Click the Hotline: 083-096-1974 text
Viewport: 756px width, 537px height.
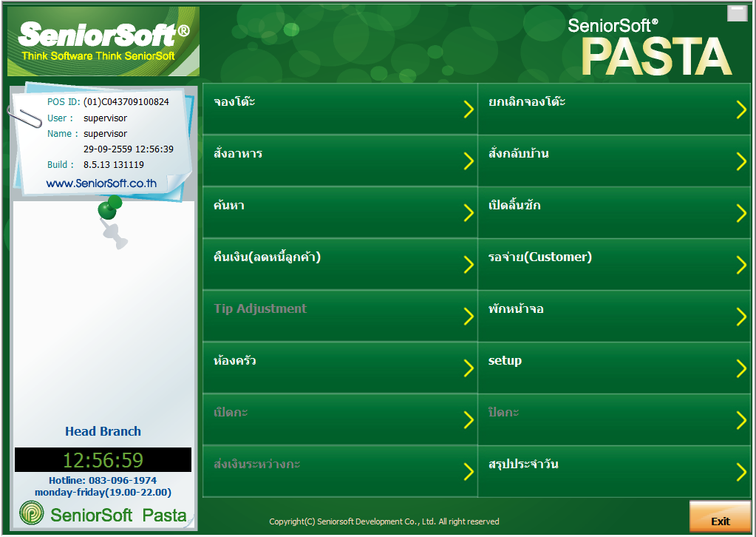(103, 481)
